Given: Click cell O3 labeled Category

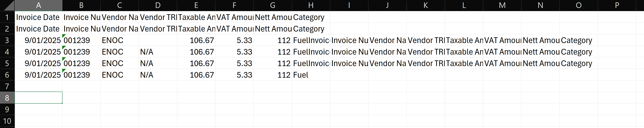Looking at the screenshot, I should click(x=578, y=40).
